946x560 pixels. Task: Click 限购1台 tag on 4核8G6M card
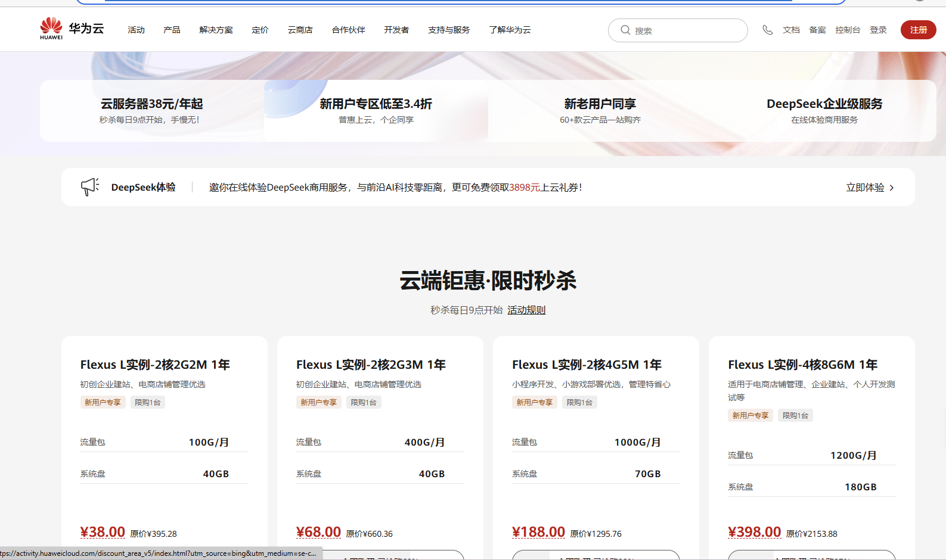tap(795, 416)
